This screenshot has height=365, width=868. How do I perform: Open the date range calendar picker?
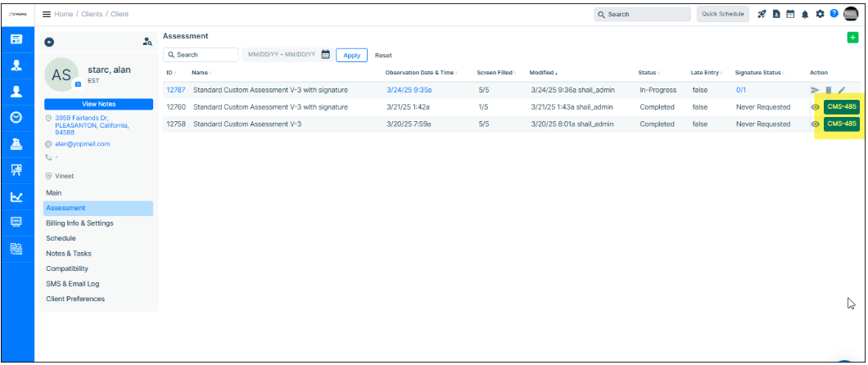325,55
